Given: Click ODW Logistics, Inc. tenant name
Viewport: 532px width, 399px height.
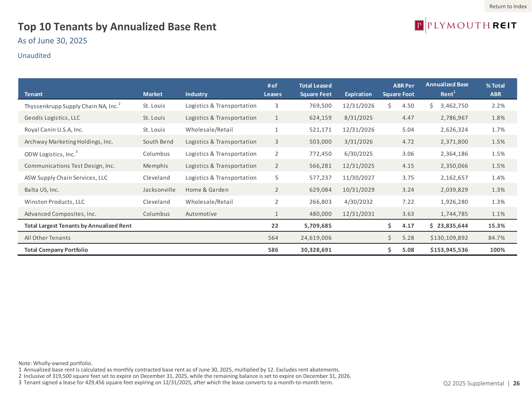Looking at the screenshot, I should pos(50,154).
